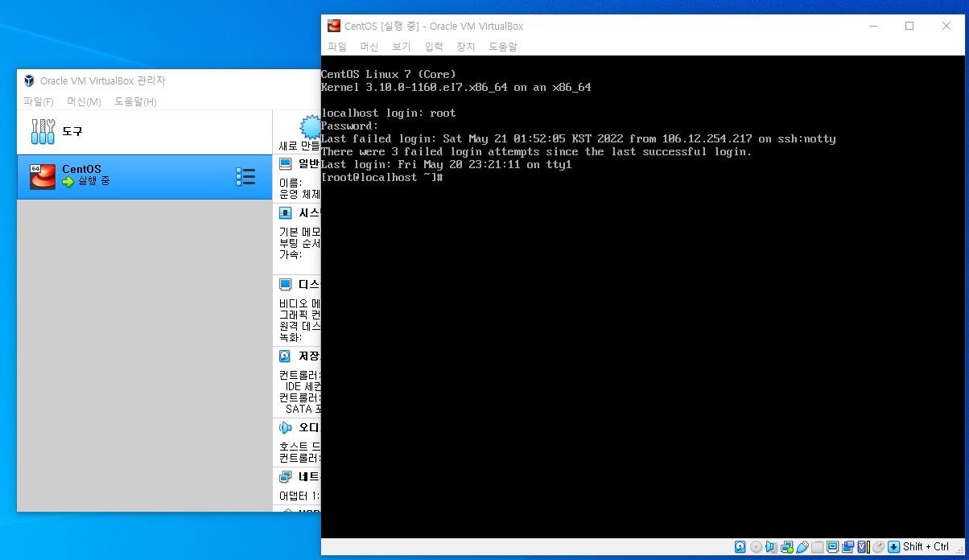969x560 pixels.
Task: Click the green running-state arrow under CentOS
Action: point(68,182)
